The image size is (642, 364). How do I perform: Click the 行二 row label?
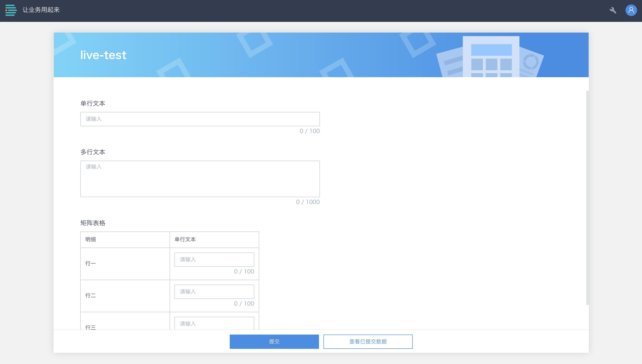[x=91, y=296]
